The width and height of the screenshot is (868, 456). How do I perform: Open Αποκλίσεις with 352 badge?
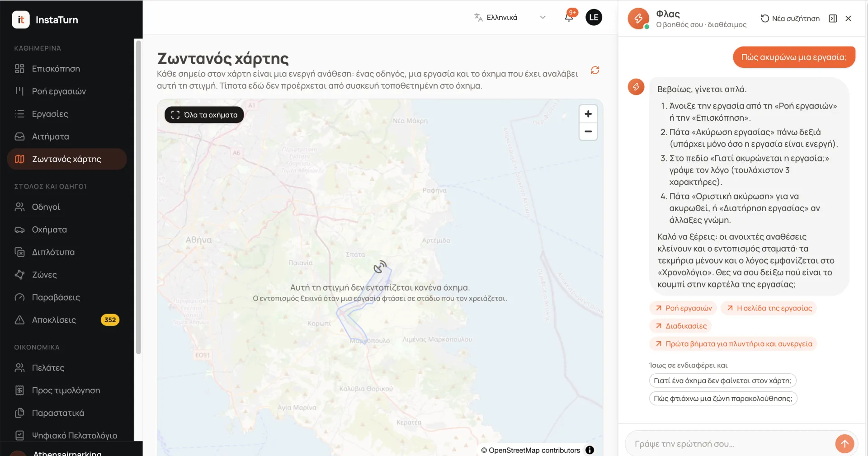(x=67, y=320)
